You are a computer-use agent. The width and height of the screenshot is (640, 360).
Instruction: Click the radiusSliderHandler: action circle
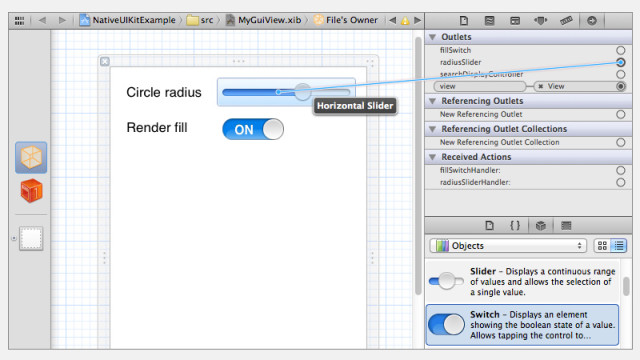[620, 182]
